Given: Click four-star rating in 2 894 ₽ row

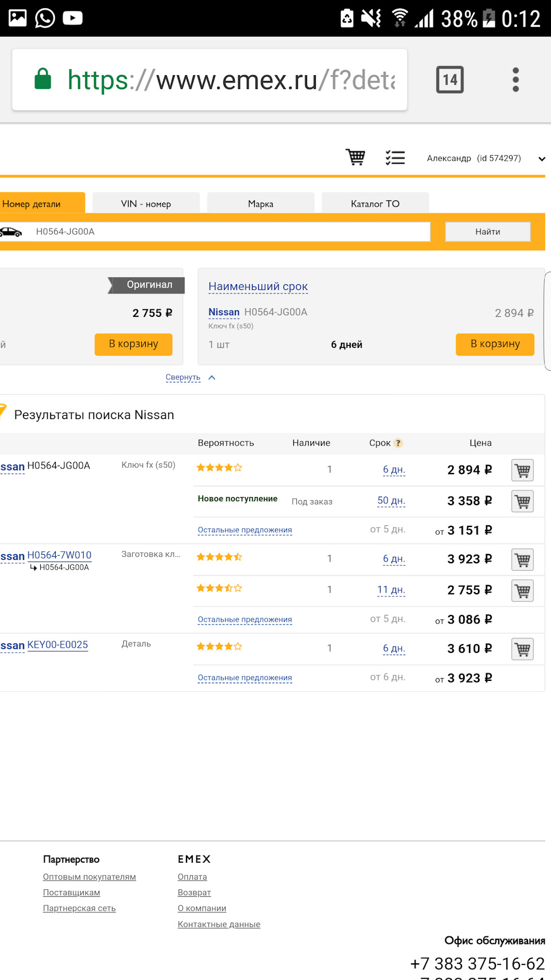Looking at the screenshot, I should tap(219, 468).
